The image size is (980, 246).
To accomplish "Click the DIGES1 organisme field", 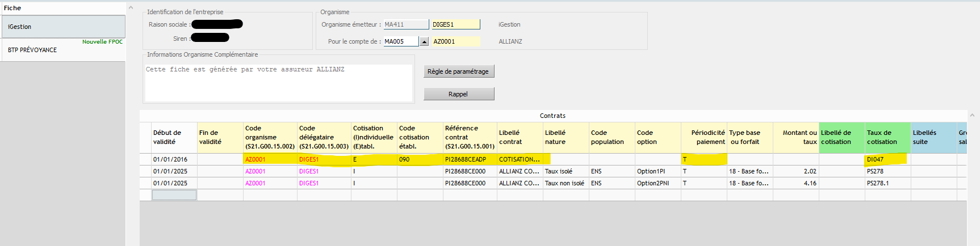I will 455,24.
